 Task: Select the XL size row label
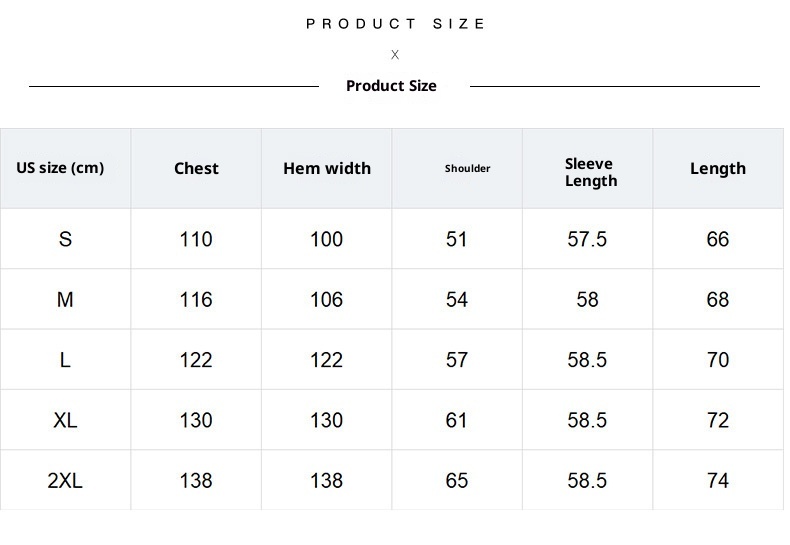click(65, 421)
